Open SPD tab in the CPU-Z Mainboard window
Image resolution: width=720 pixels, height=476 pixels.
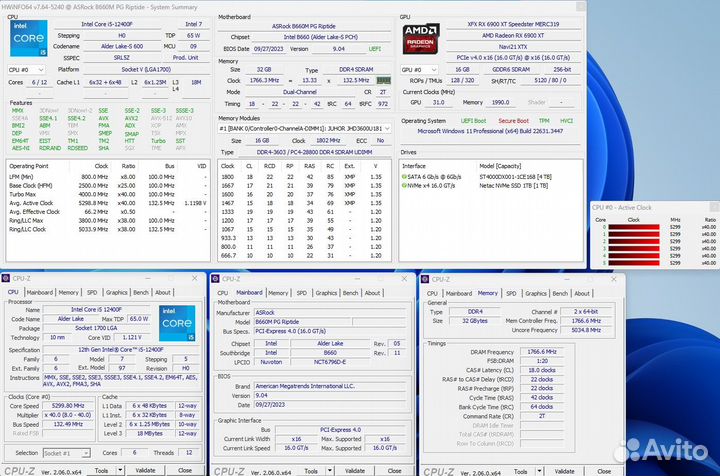coord(302,293)
